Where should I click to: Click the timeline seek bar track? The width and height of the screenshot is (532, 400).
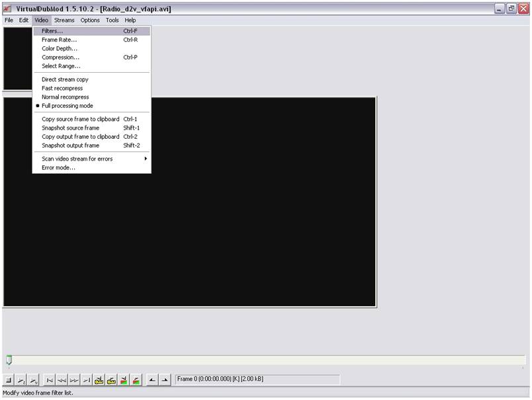pos(265,360)
